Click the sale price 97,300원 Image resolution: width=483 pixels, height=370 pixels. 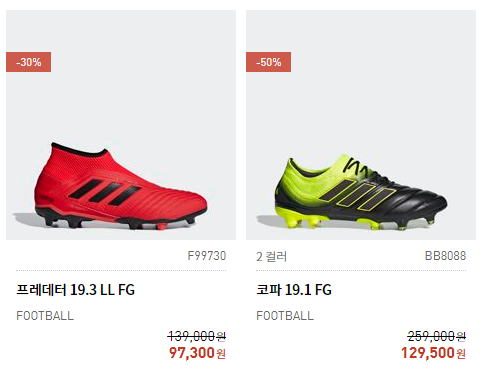(197, 353)
